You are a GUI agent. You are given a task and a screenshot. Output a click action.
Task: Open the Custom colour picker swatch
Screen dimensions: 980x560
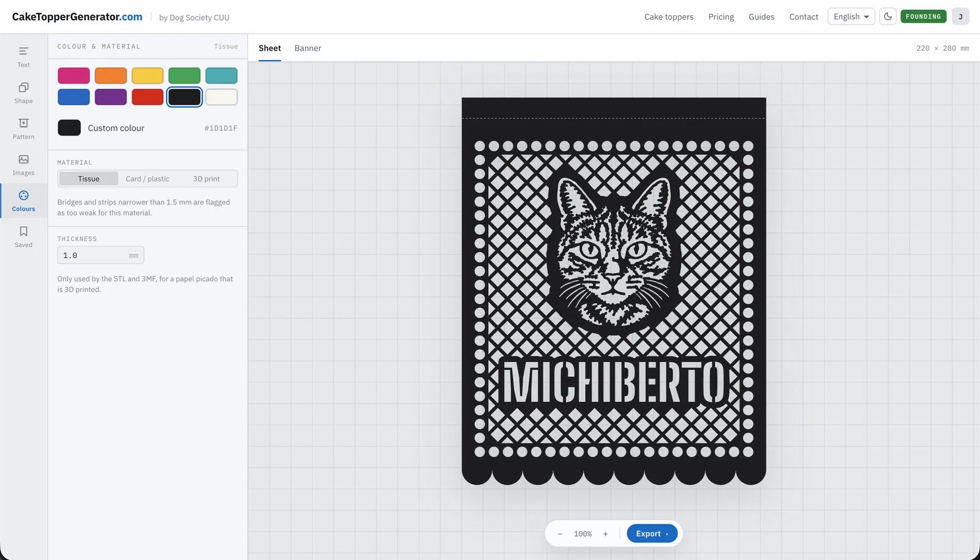tap(69, 127)
